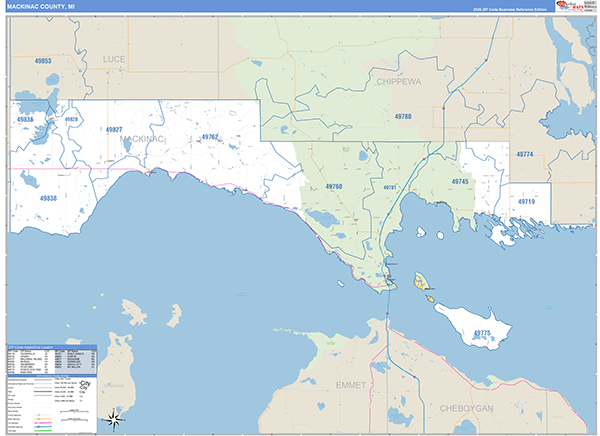This screenshot has width=600, height=436.
Task: Select ZIP code label 49745
Action: (460, 181)
